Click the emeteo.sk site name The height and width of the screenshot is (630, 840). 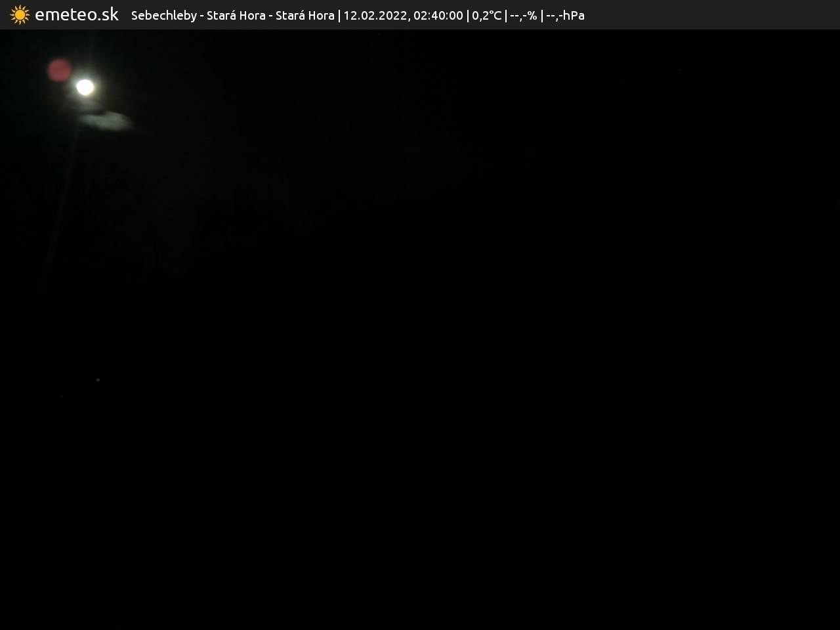coord(77,14)
